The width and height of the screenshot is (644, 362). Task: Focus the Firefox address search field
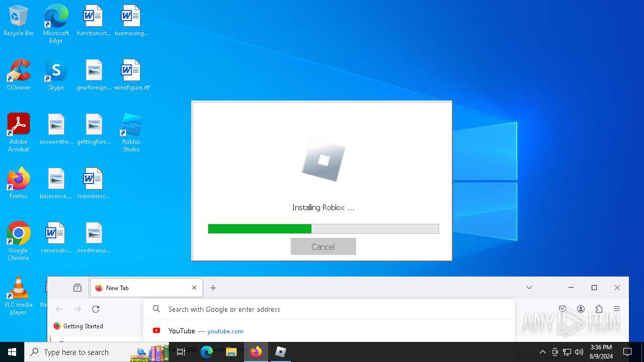pos(330,309)
